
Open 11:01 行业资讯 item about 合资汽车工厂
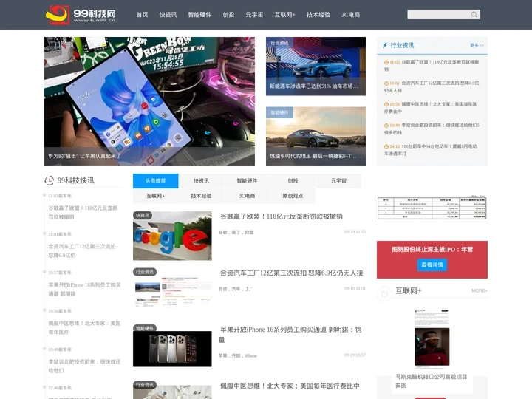[x=432, y=87]
